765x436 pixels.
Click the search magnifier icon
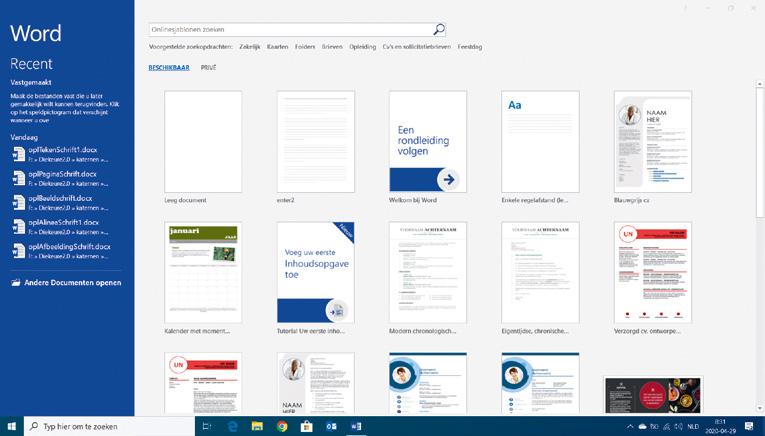click(439, 29)
